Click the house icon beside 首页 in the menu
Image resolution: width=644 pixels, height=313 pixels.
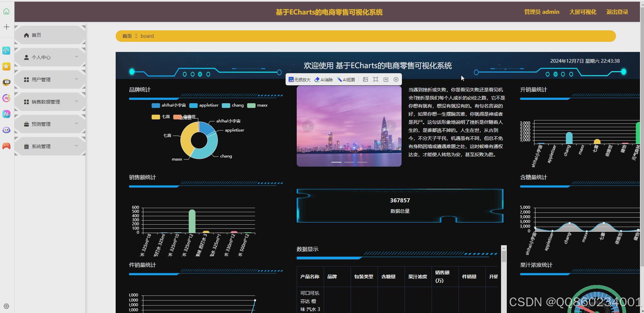coord(26,35)
